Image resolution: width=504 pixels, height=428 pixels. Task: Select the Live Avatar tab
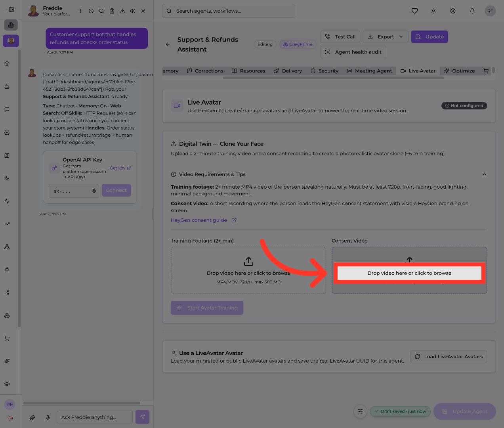418,71
